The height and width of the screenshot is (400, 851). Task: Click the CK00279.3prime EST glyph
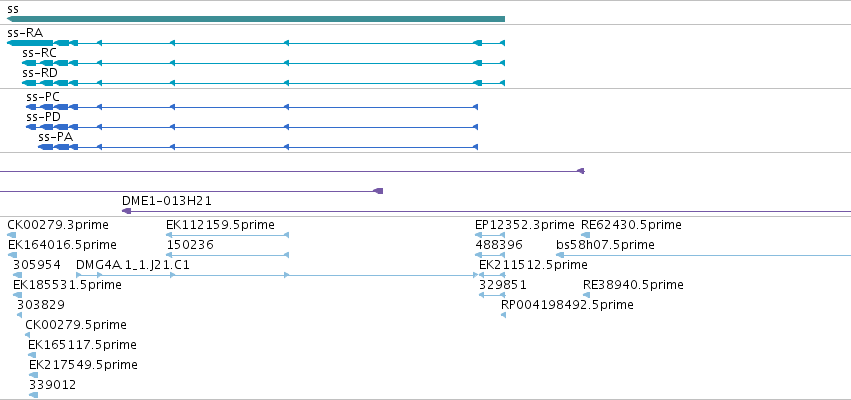11,235
